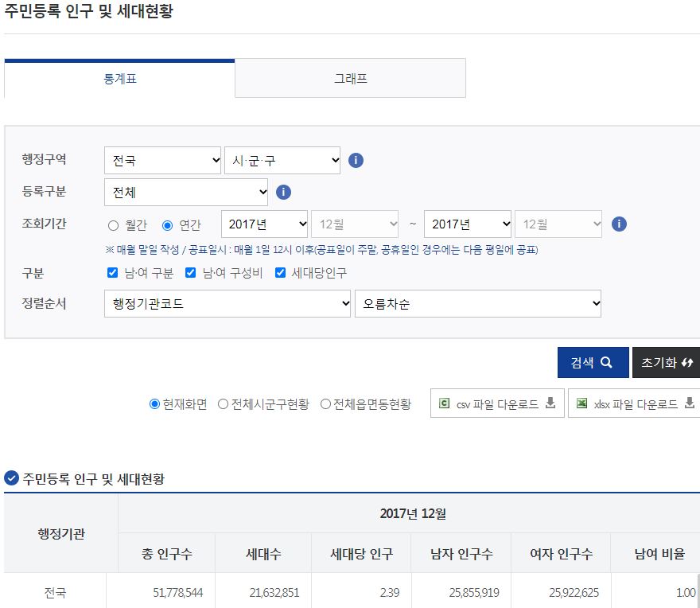Choose the 전체읍면동현황 radio option

(x=325, y=403)
